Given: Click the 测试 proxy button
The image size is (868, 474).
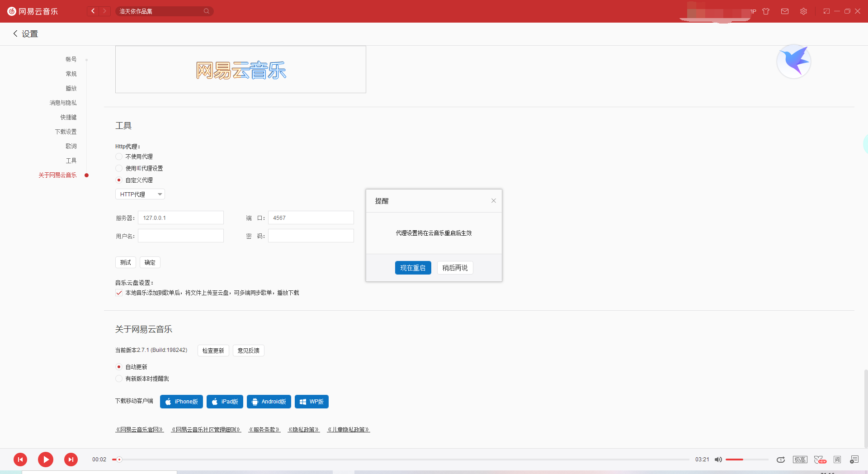Looking at the screenshot, I should (x=126, y=262).
